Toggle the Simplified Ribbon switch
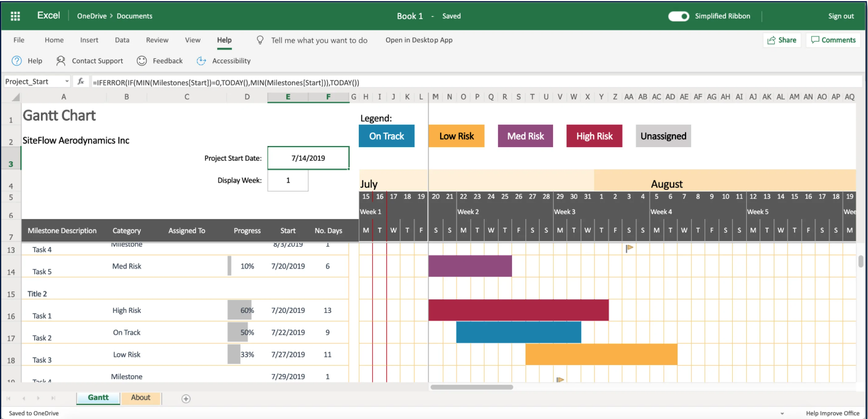 click(x=678, y=16)
